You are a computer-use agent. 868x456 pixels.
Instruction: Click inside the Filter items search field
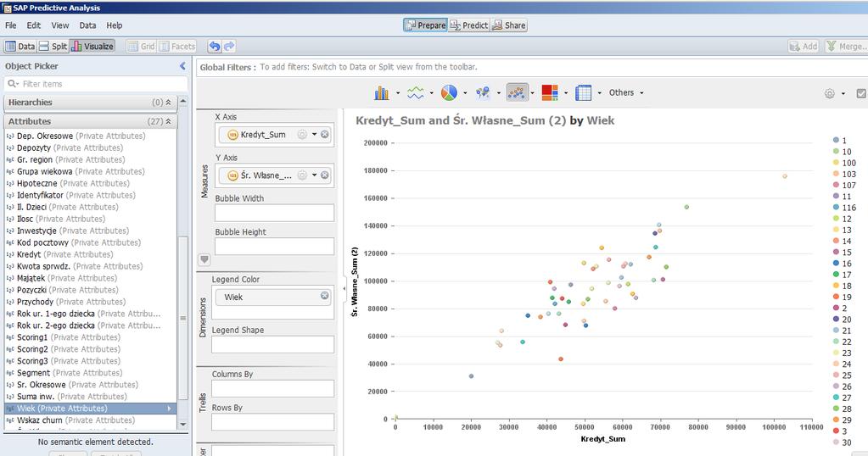[x=96, y=84]
